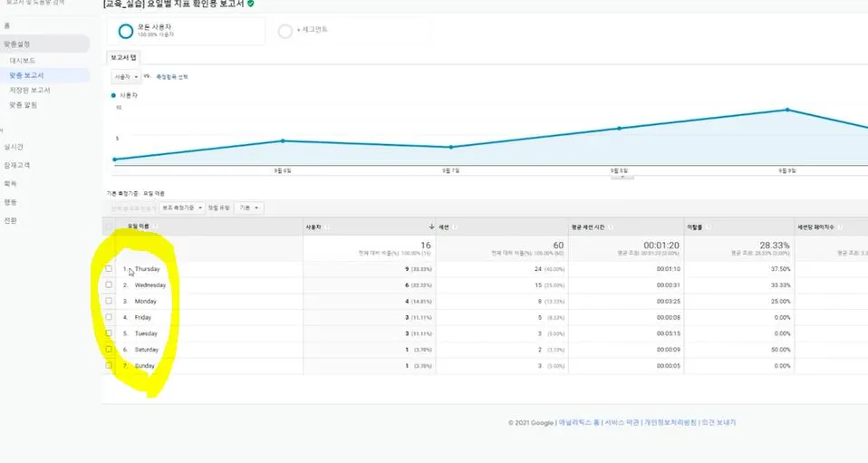The width and height of the screenshot is (868, 463).
Task: Check the Thursday row checkbox
Action: (109, 268)
